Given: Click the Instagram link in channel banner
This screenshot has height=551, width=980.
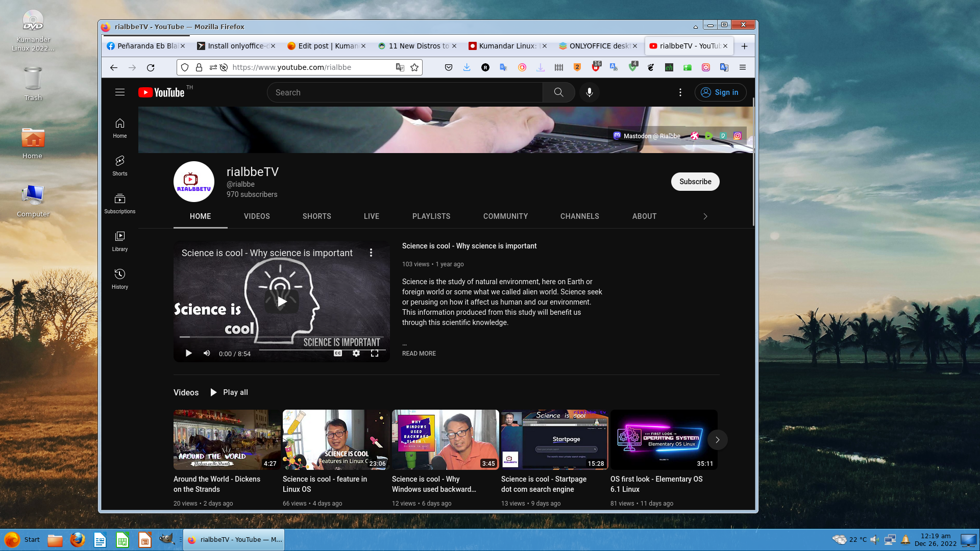Looking at the screenshot, I should click(738, 136).
